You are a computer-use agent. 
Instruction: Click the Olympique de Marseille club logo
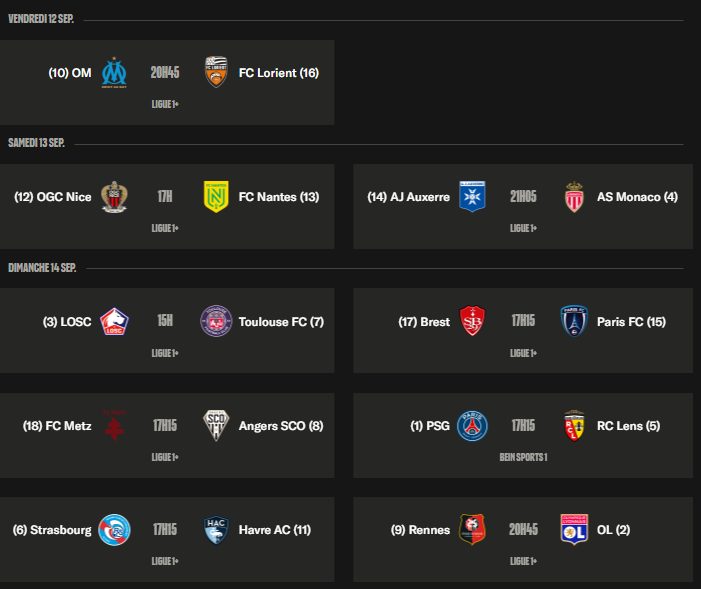click(x=115, y=72)
